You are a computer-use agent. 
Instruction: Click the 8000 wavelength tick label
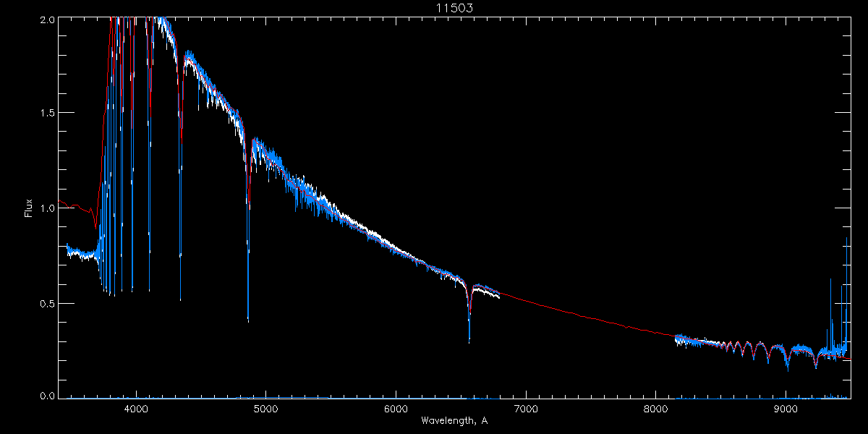pyautogui.click(x=655, y=409)
